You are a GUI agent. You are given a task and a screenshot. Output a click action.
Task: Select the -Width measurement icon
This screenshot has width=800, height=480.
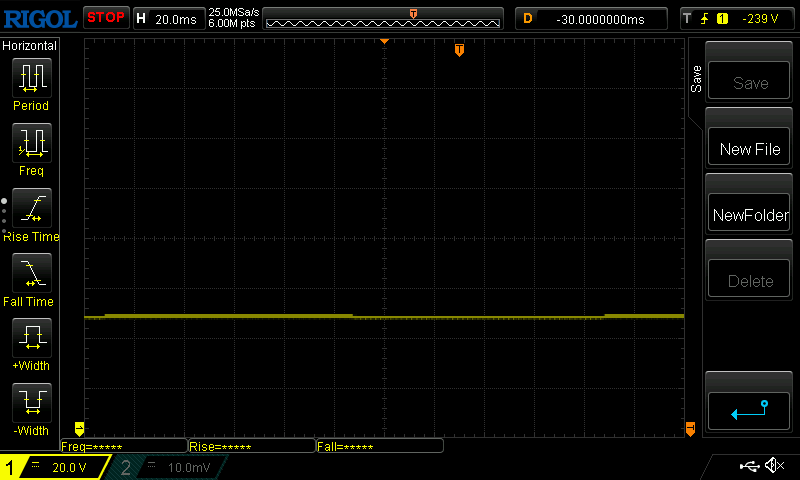[x=32, y=402]
